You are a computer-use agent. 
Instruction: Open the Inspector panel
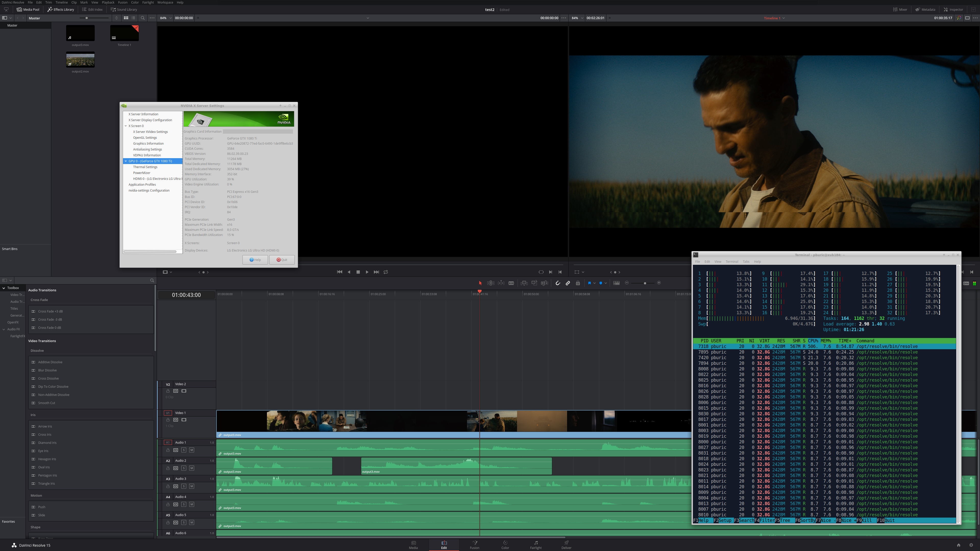coord(953,9)
